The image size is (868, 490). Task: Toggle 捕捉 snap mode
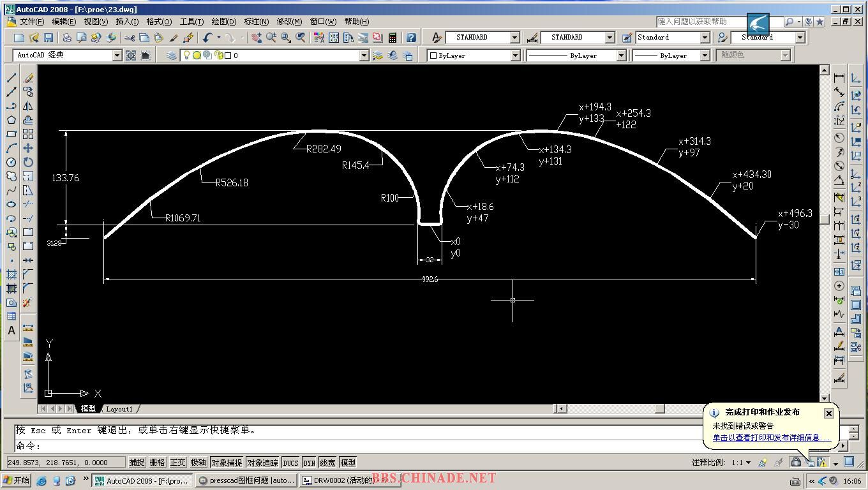tap(137, 463)
